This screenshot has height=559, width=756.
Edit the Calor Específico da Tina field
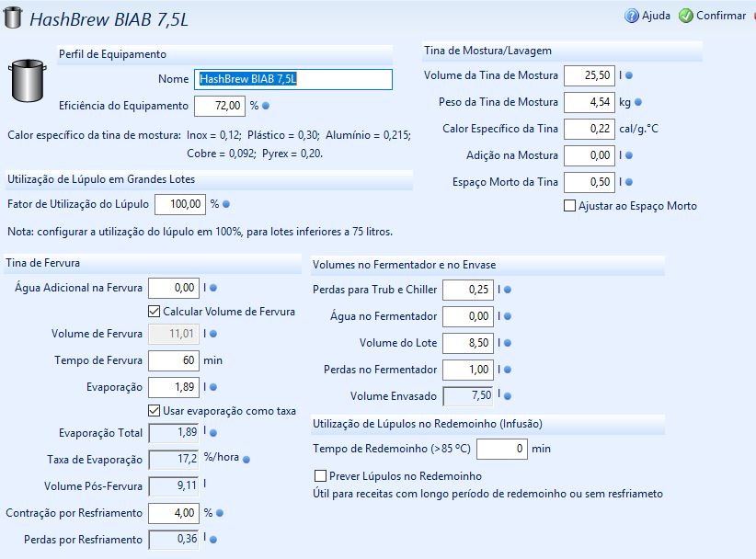pyautogui.click(x=590, y=129)
